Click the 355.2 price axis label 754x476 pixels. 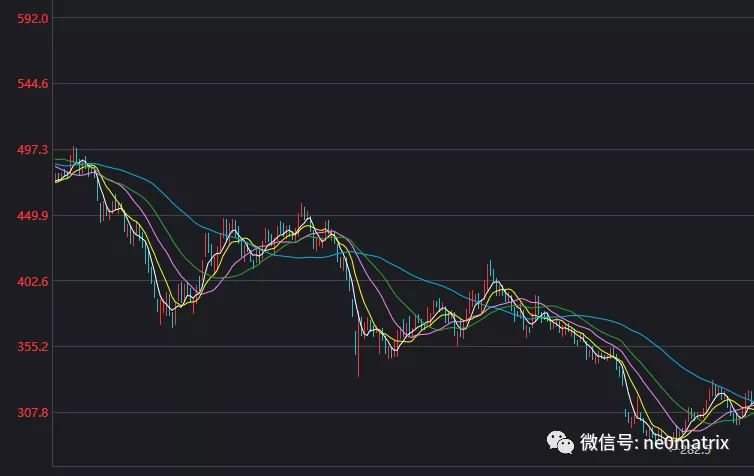click(33, 347)
